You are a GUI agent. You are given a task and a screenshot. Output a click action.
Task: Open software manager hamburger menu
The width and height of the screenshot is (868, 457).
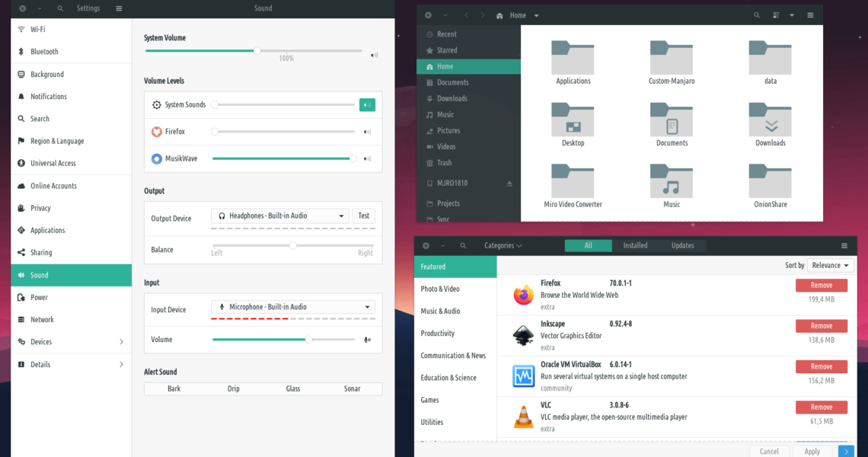(844, 246)
